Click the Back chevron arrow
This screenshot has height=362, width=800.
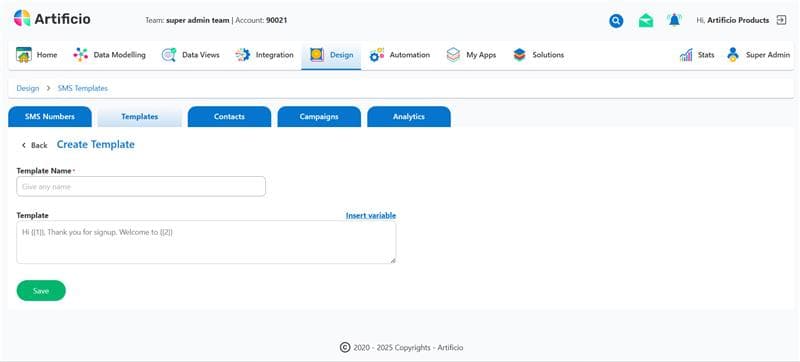coord(23,145)
